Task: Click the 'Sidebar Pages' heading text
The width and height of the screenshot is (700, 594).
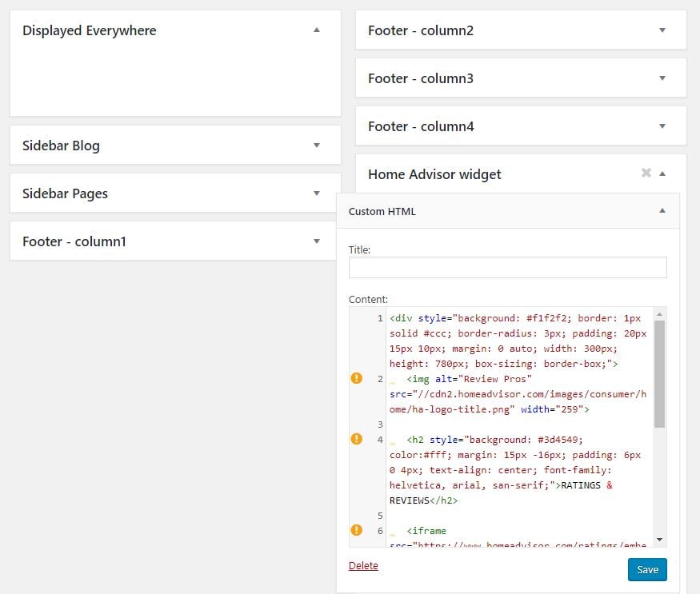Action: point(65,193)
